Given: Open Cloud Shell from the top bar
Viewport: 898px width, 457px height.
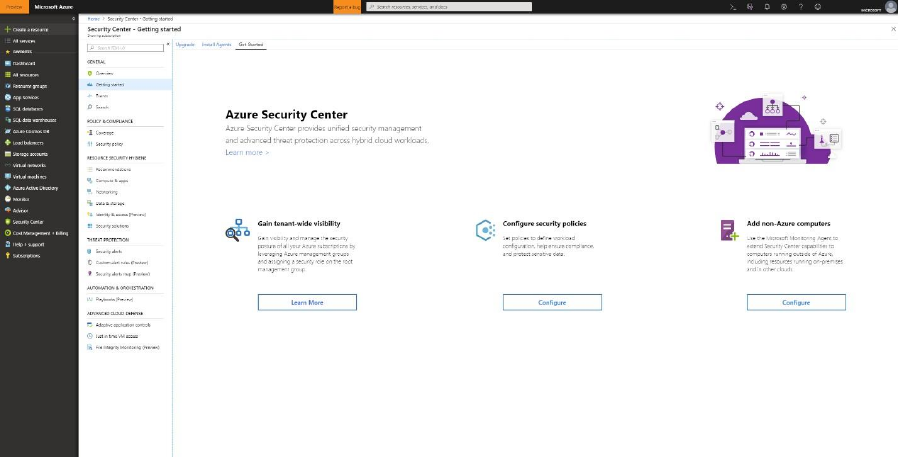Looking at the screenshot, I should coord(733,7).
